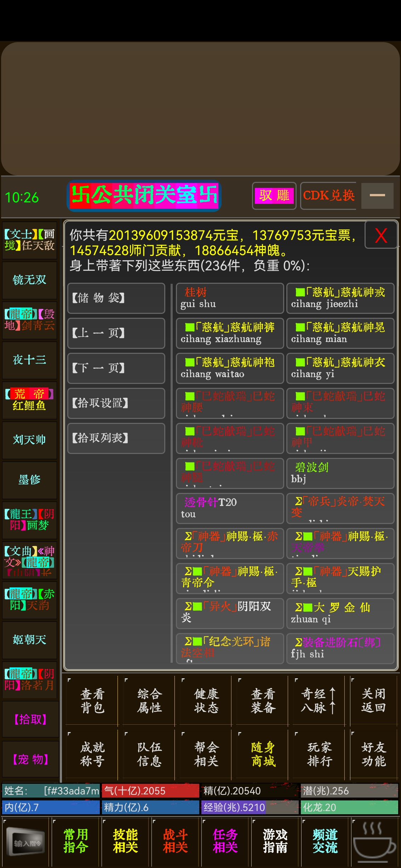Close the inventory with red X

pyautogui.click(x=381, y=235)
